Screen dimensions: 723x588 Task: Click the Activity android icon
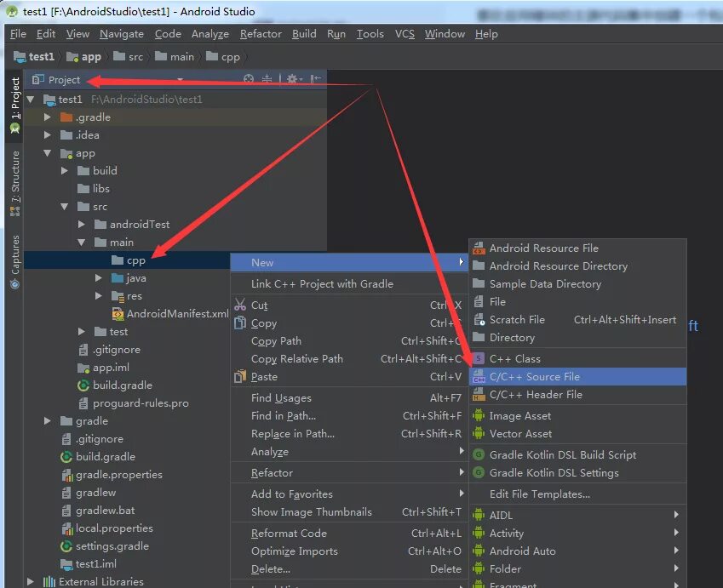pyautogui.click(x=479, y=534)
